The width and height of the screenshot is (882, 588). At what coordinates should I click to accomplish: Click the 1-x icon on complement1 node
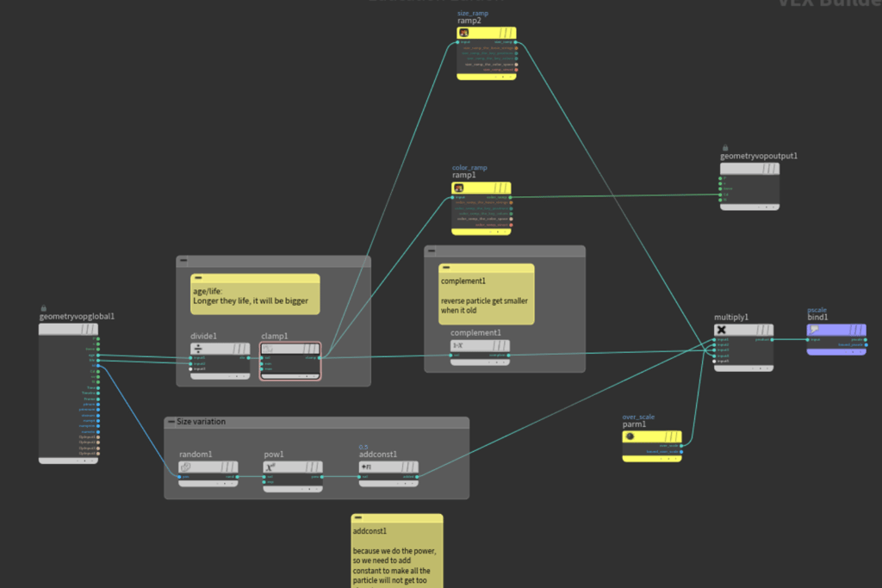point(458,346)
